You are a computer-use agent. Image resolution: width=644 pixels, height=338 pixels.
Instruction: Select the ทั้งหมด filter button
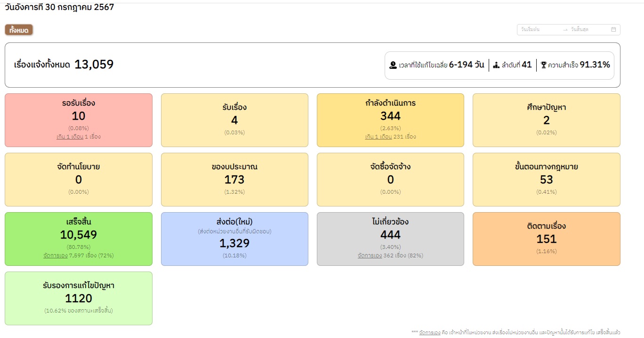coord(19,30)
